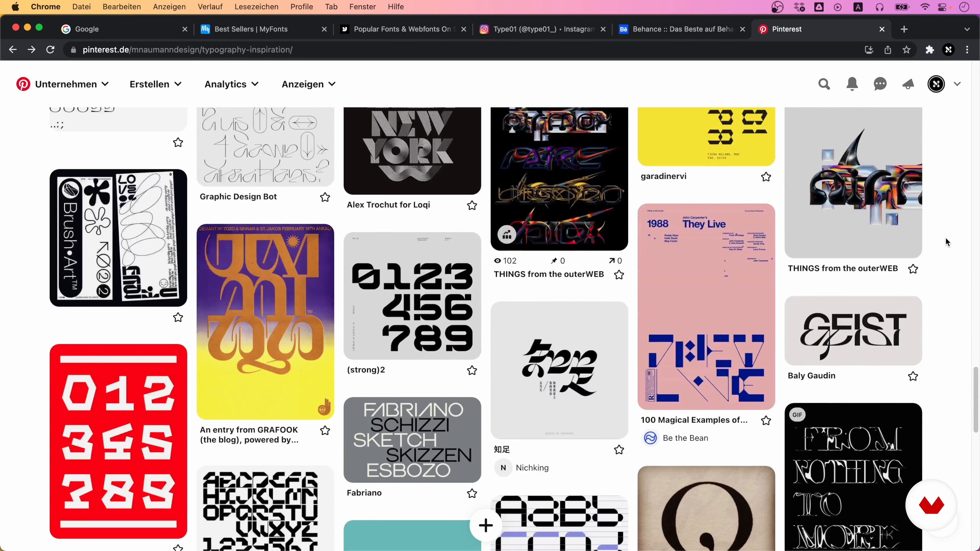Bookmark this page with star icon
Viewport: 980px width, 551px height.
pos(906,50)
